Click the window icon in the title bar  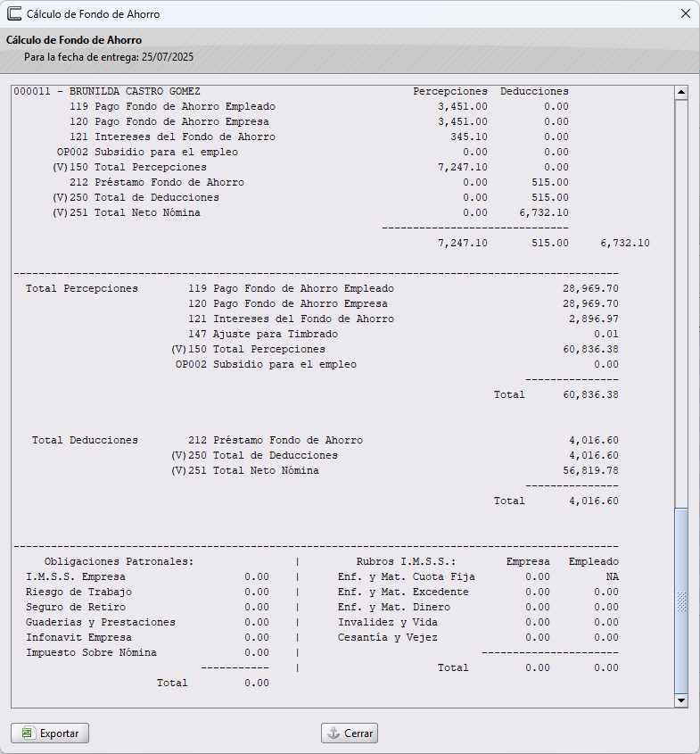14,13
